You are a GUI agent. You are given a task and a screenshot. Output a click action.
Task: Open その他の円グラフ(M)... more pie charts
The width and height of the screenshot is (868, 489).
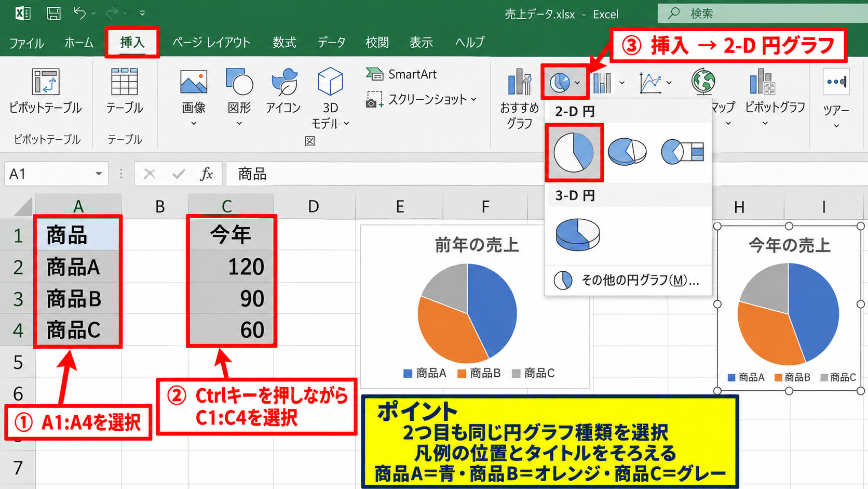tap(627, 281)
